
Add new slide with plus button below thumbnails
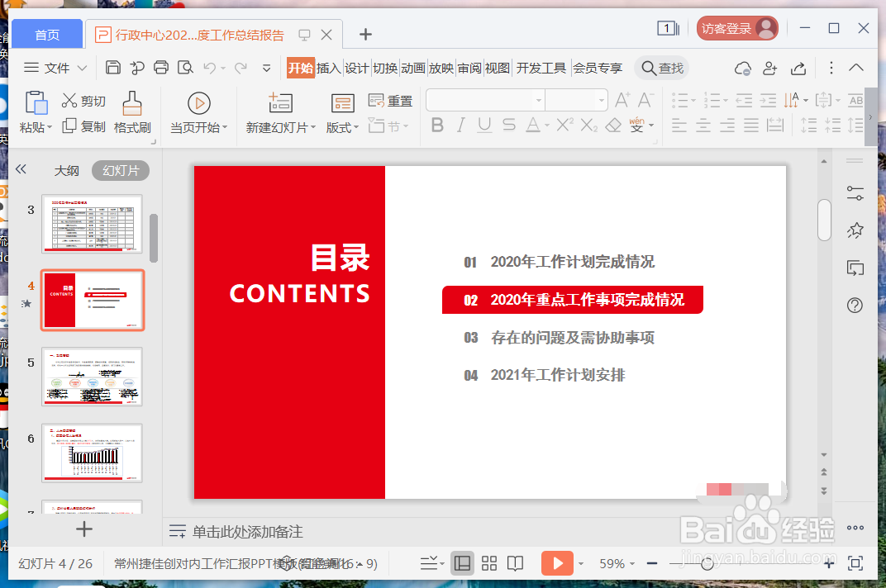[84, 529]
